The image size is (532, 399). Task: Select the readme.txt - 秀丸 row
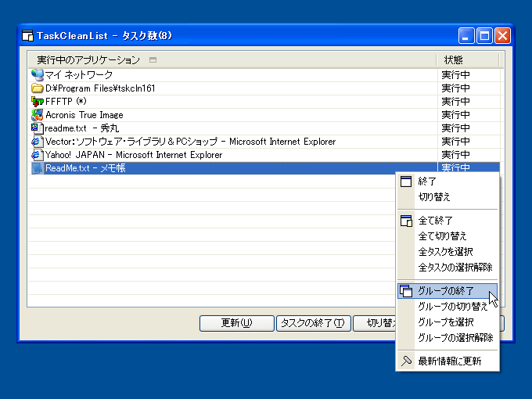[264, 128]
